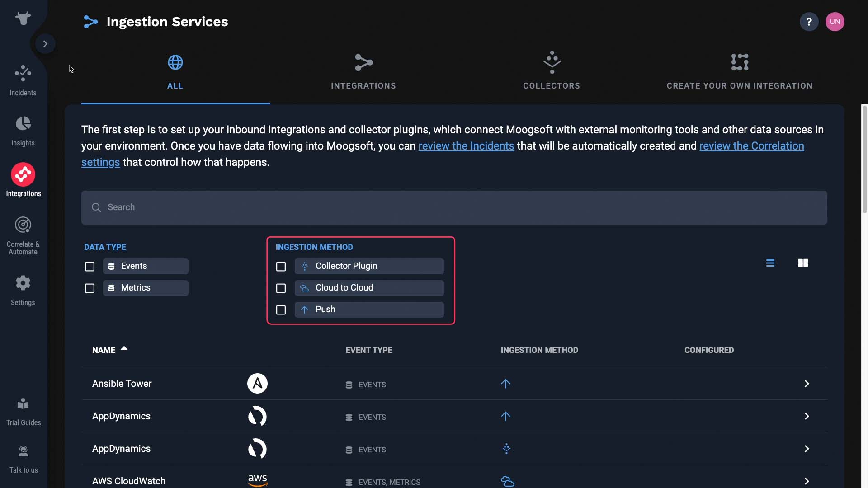This screenshot has height=488, width=868.
Task: Open the Settings gear section
Action: (23, 291)
